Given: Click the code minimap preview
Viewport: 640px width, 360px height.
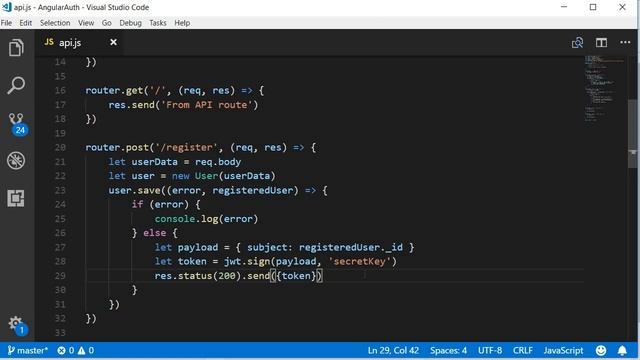Looking at the screenshot, I should 604,88.
